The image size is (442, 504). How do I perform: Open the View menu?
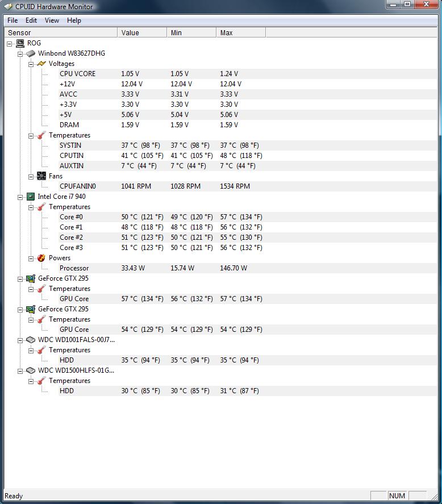tap(52, 20)
